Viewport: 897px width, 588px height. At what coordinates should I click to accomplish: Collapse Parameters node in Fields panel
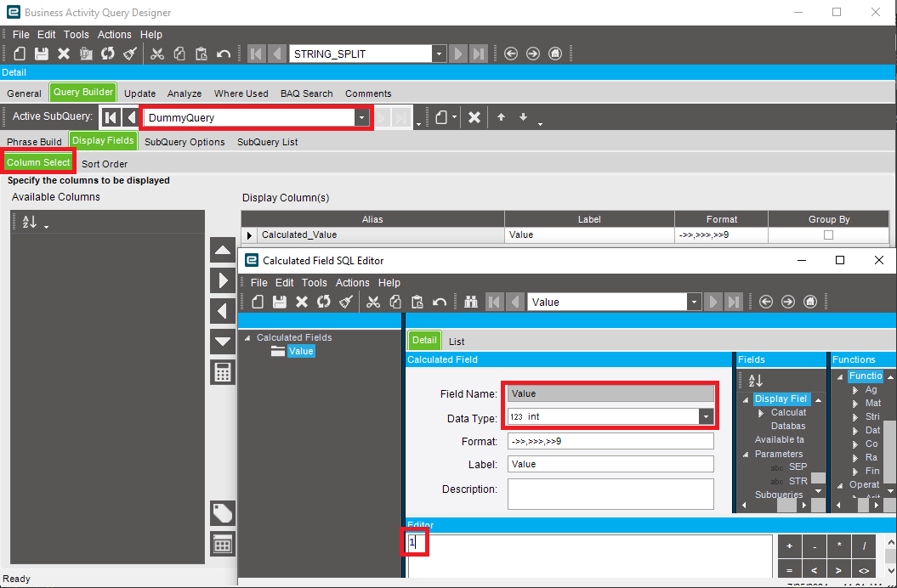(746, 455)
